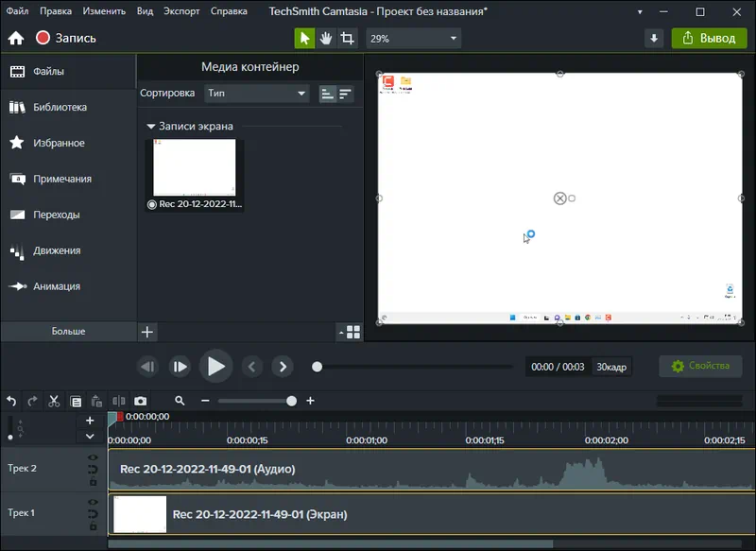Set sort order to ascending icon
756x551 pixels.
coord(327,94)
